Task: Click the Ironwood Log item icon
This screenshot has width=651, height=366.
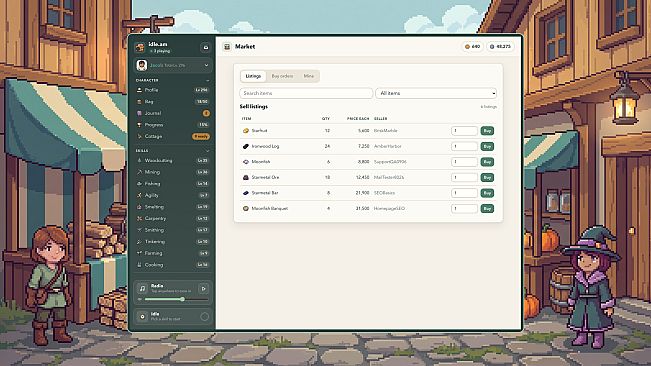Action: click(246, 146)
